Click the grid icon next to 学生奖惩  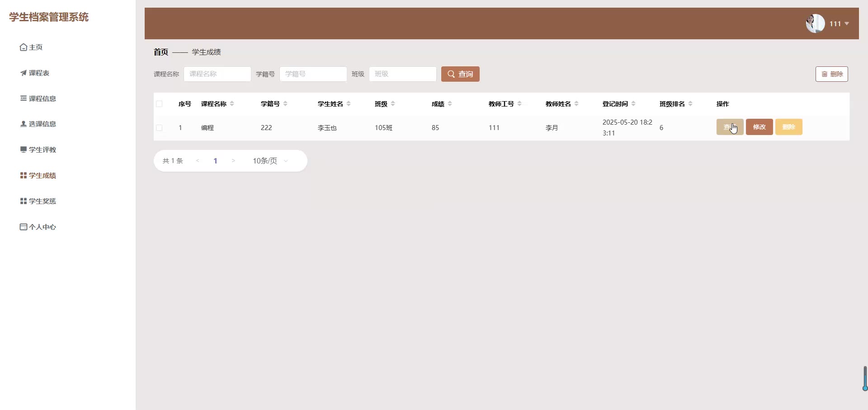[24, 201]
